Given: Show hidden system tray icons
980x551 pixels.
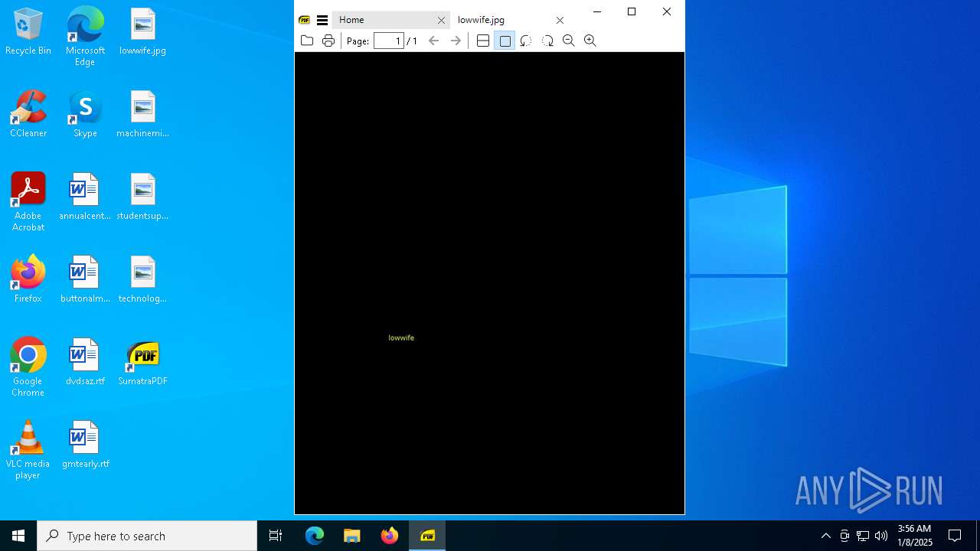Looking at the screenshot, I should coord(825,536).
